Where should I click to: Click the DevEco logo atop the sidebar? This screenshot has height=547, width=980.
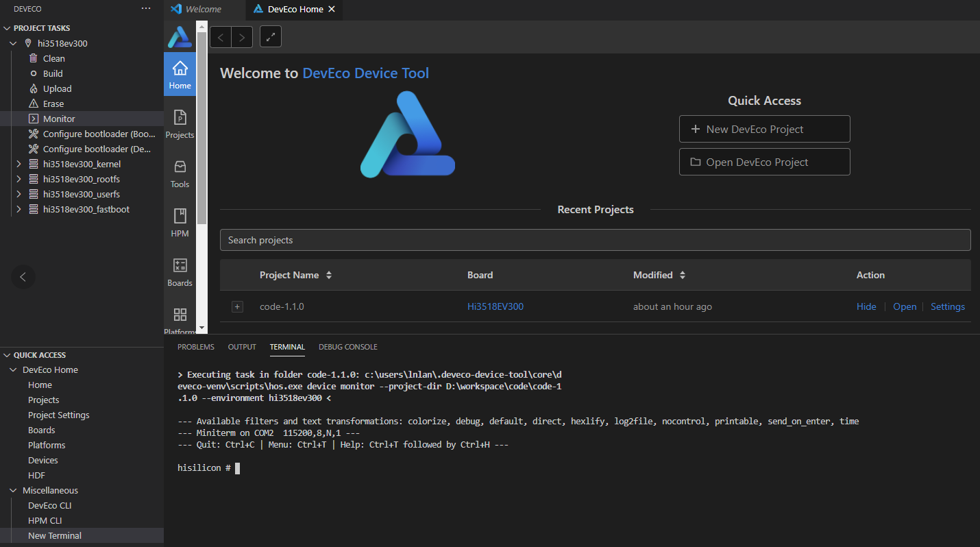point(180,36)
